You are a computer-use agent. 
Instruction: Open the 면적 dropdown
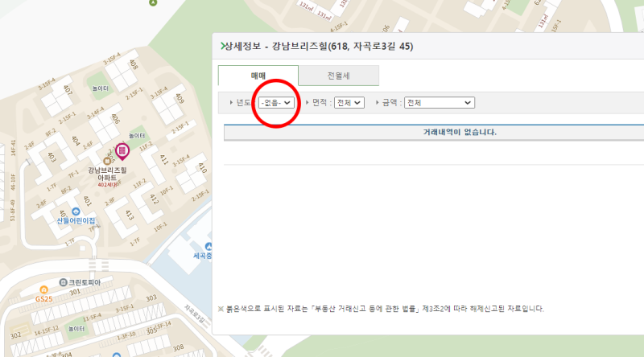(349, 103)
